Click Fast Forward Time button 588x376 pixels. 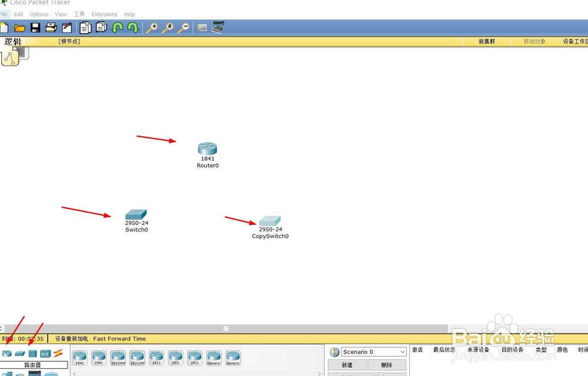point(119,338)
